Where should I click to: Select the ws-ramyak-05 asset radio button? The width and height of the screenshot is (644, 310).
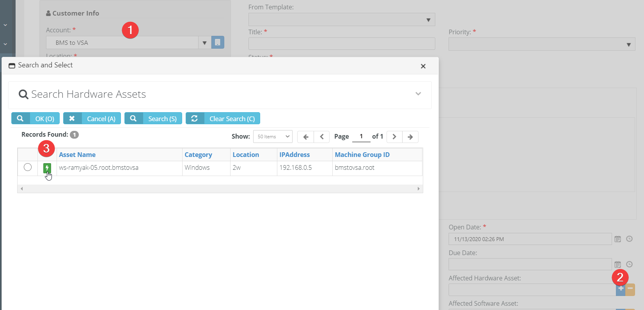tap(28, 167)
